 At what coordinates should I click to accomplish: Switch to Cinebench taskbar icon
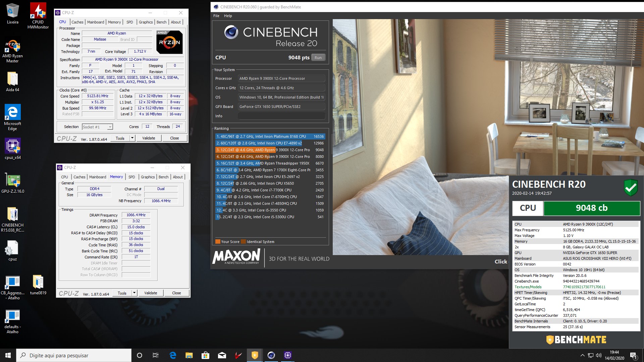(x=271, y=355)
